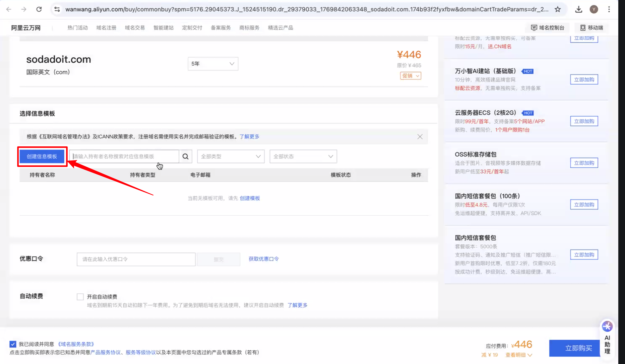Screen dimensions: 625x364
Task: Open the Chrome three-dot menu
Action: 609,9
